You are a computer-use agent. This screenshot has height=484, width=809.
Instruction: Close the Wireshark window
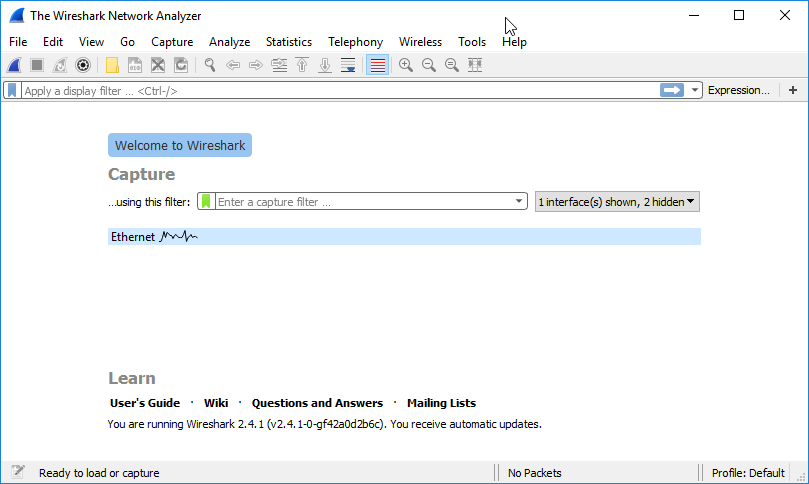[785, 15]
